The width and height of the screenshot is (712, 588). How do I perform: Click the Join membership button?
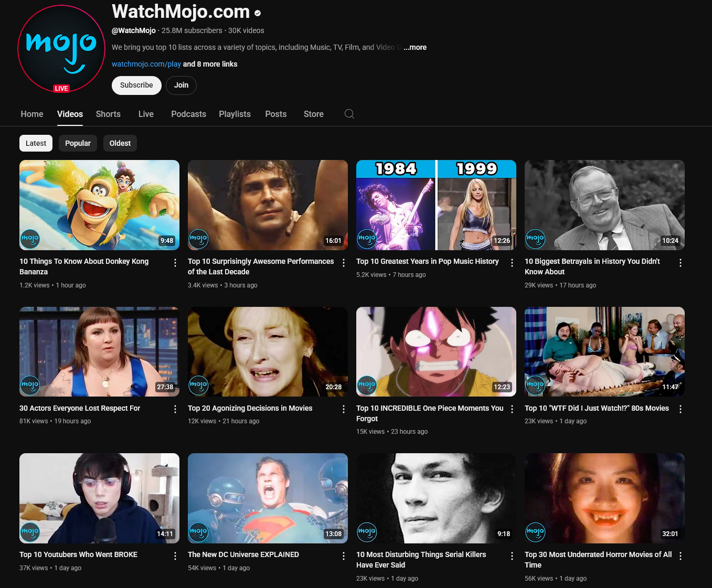tap(181, 85)
